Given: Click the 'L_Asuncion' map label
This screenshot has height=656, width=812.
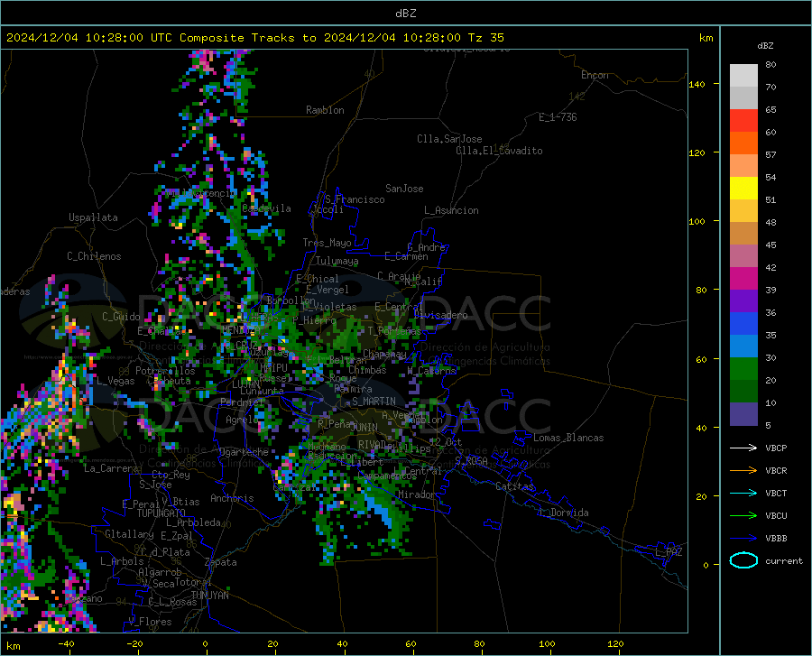Looking at the screenshot, I should (x=451, y=210).
